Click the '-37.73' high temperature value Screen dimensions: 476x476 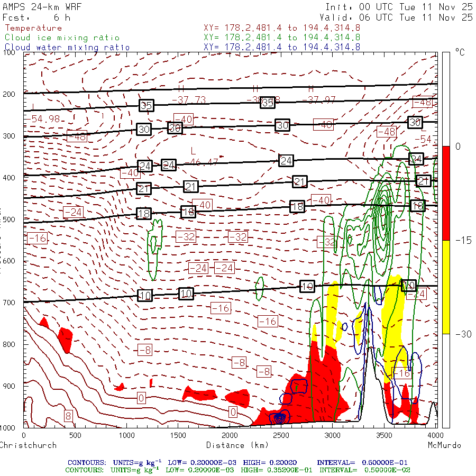point(189,100)
